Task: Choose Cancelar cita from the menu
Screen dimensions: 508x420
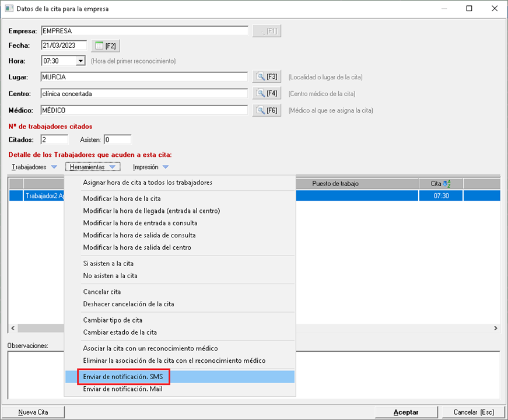Action: pyautogui.click(x=102, y=292)
